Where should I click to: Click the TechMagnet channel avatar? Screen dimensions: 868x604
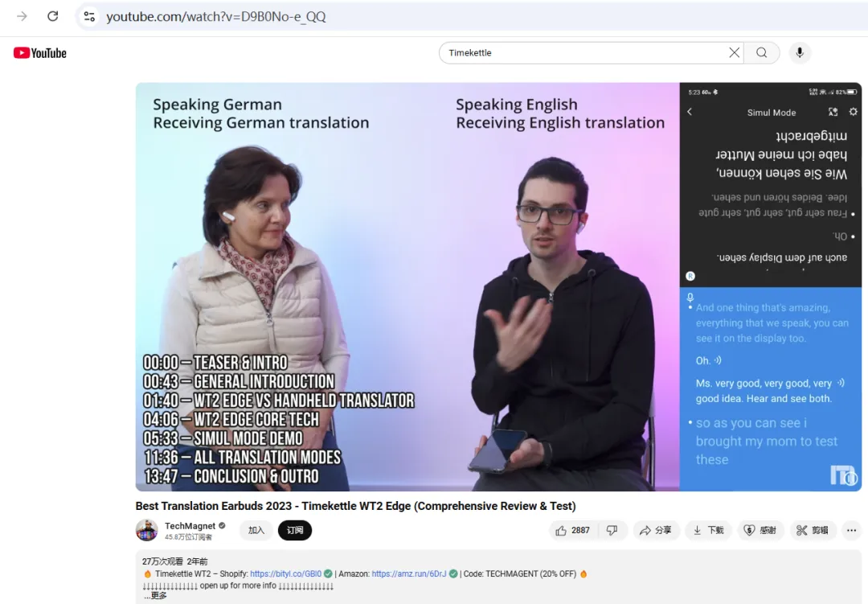pyautogui.click(x=147, y=530)
